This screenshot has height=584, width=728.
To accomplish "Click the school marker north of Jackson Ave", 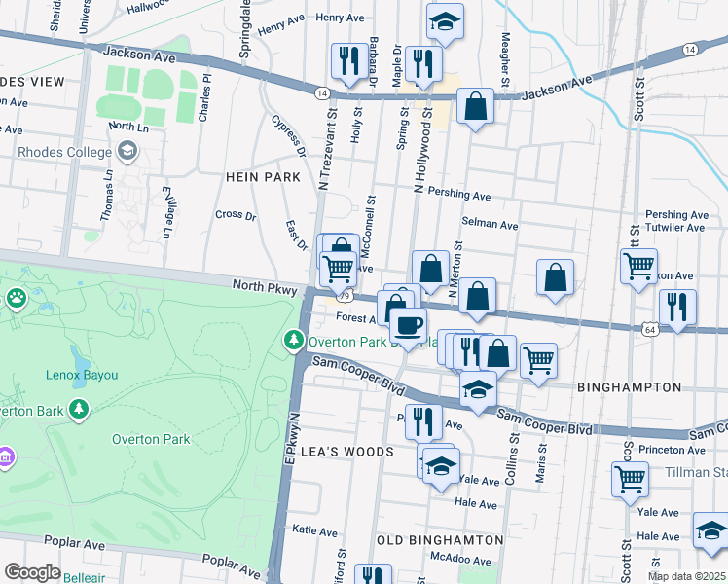I will point(445,22).
